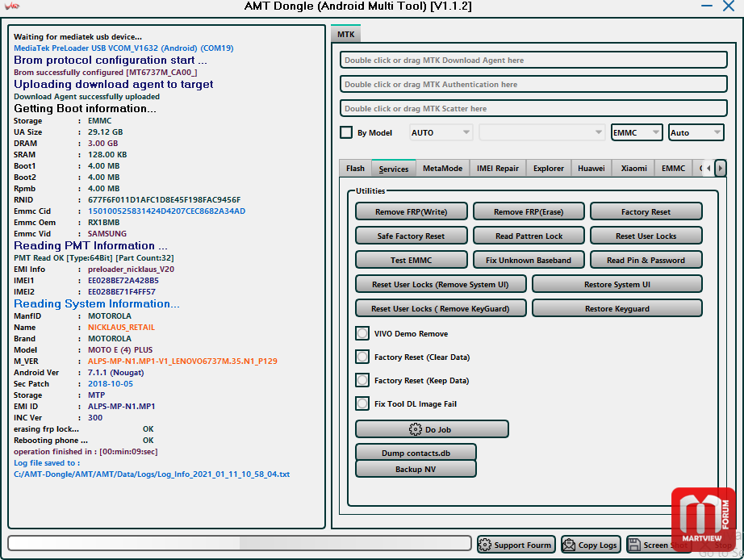Viewport: 744px width, 560px height.
Task: Click the Reset User Locks button
Action: click(x=646, y=236)
